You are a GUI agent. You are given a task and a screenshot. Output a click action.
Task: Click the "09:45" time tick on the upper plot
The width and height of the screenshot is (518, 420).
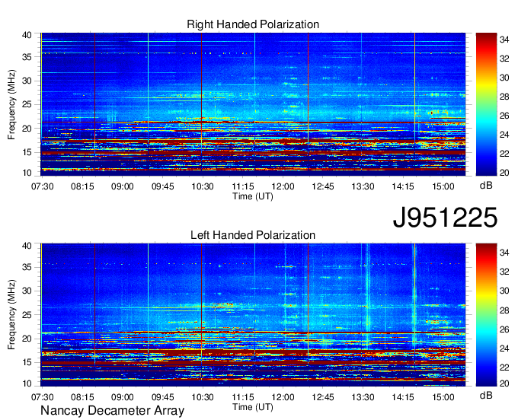click(x=162, y=186)
